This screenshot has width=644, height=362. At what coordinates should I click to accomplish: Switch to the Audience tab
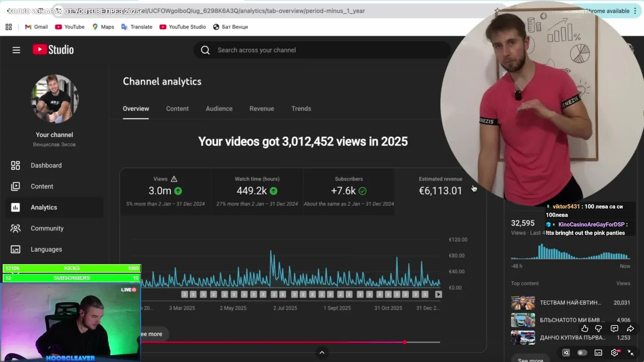(x=219, y=109)
